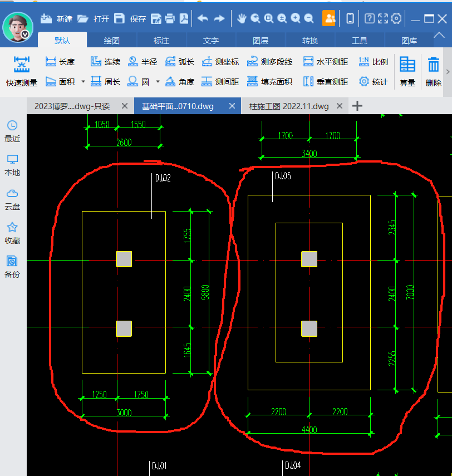This screenshot has width=452, height=476.
Task: Select the 角度 angle tool
Action: 179,82
